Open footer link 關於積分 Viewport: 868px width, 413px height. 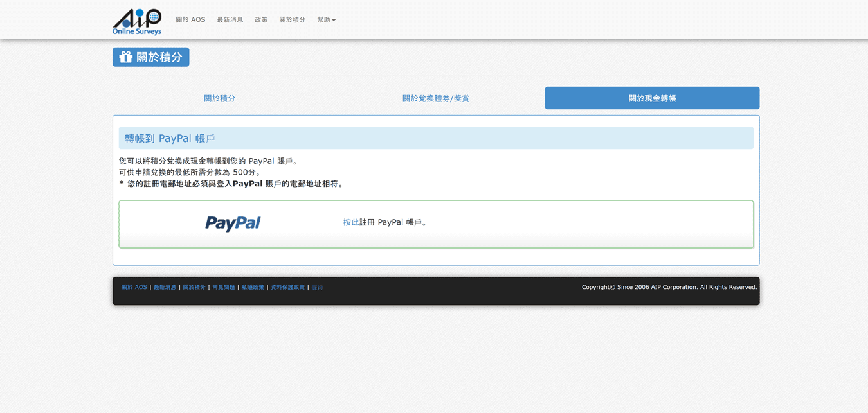(x=194, y=287)
